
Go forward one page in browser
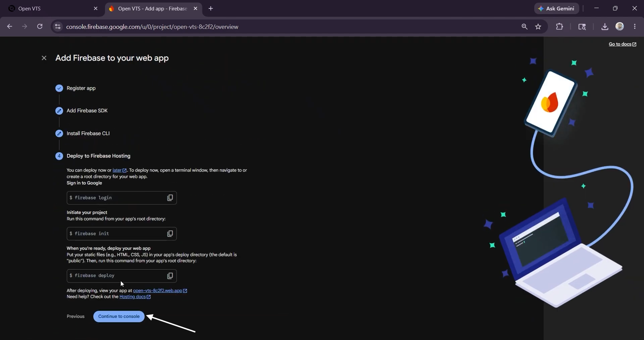[24, 26]
